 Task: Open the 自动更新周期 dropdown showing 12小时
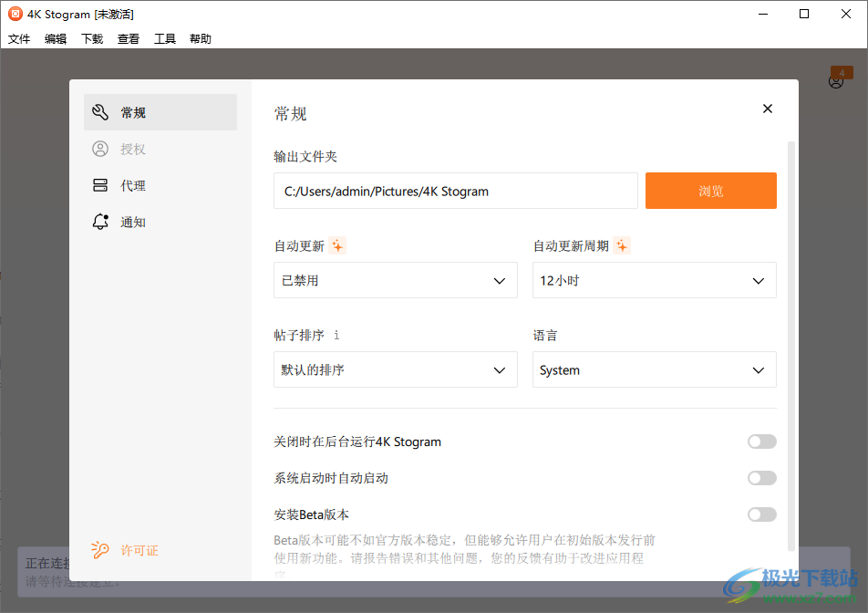pos(655,280)
